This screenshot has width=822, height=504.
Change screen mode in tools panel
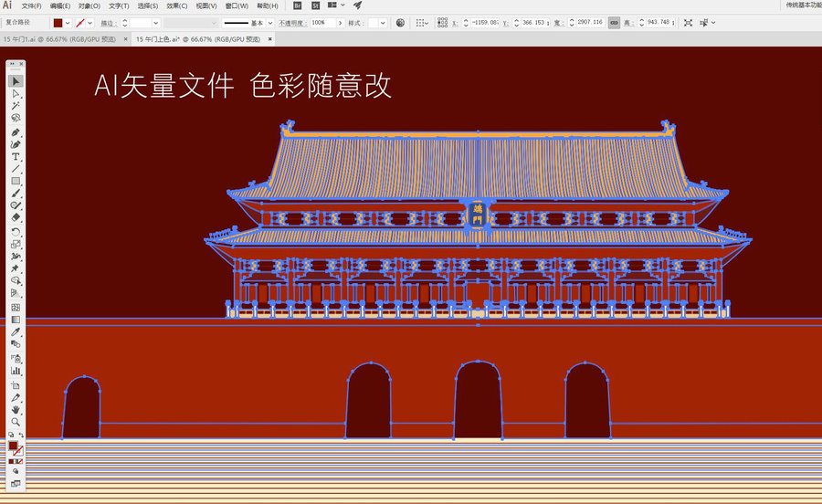click(x=16, y=484)
